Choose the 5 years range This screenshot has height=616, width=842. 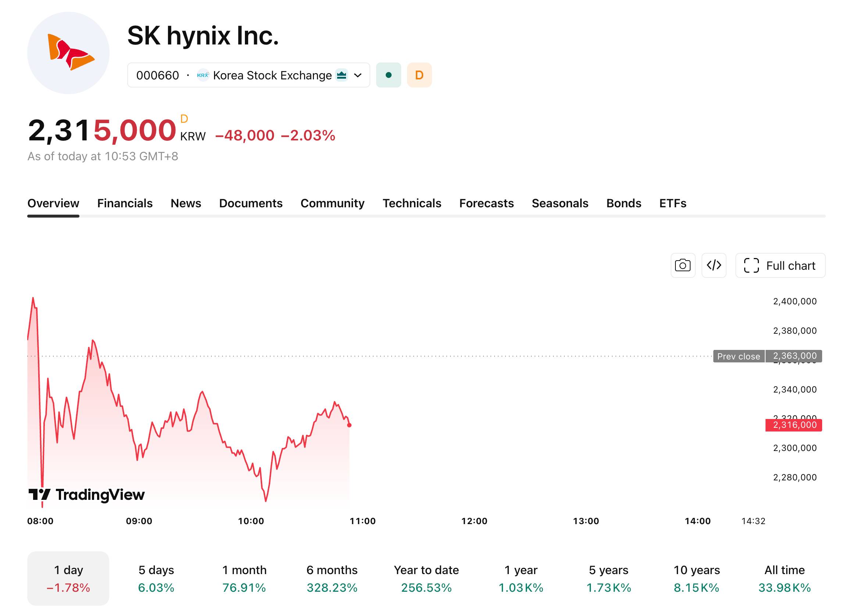(x=609, y=579)
